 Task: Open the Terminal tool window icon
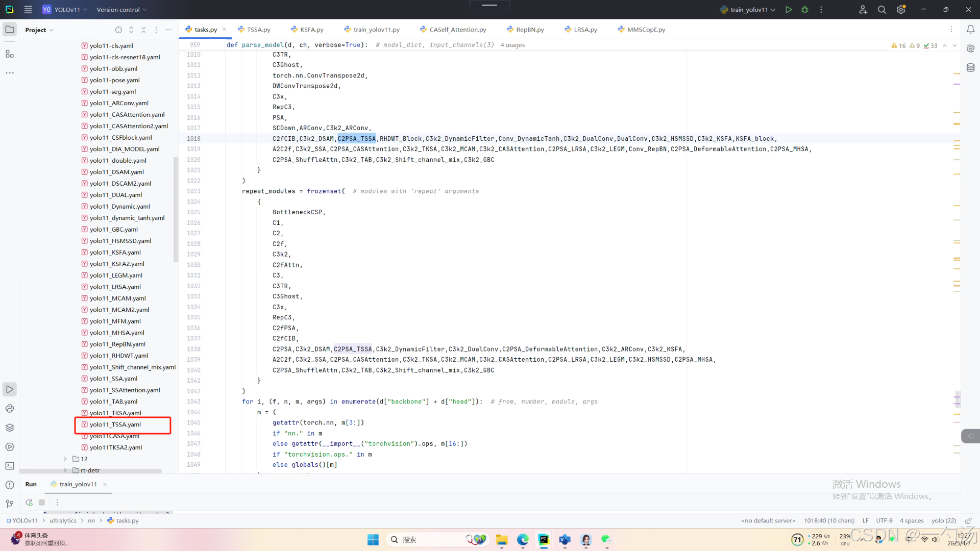10,466
